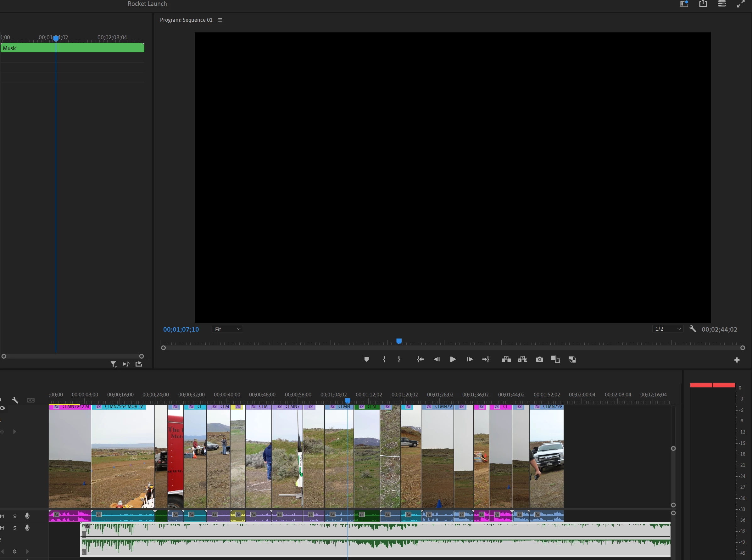Toggle the closed captions CC track button
The height and width of the screenshot is (560, 752).
[x=31, y=400]
